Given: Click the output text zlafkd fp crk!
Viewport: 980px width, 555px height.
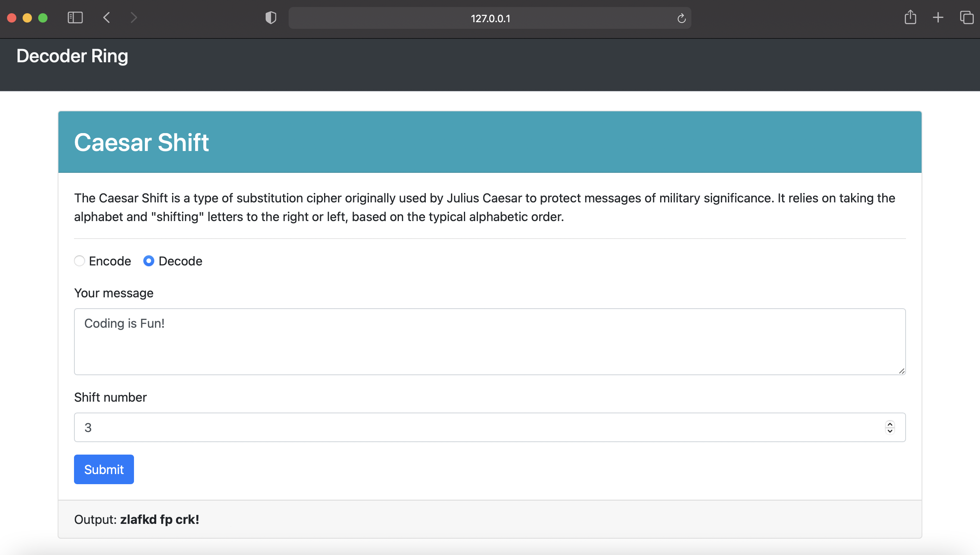Looking at the screenshot, I should [x=159, y=519].
